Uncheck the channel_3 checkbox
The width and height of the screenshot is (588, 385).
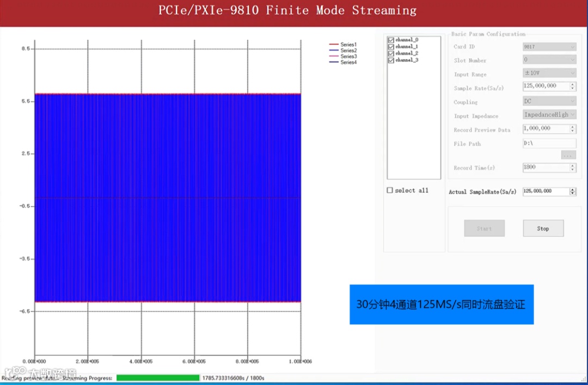(x=391, y=60)
